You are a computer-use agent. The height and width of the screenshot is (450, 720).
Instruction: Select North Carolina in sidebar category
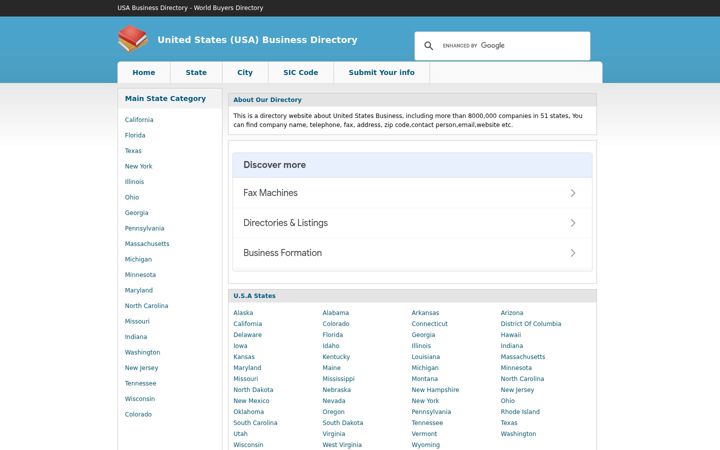[x=146, y=306]
